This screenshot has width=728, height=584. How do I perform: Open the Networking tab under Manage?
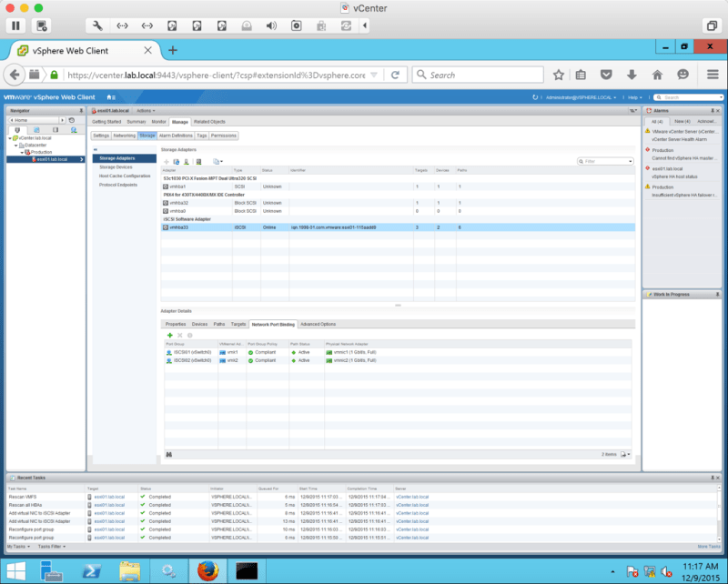coord(125,136)
